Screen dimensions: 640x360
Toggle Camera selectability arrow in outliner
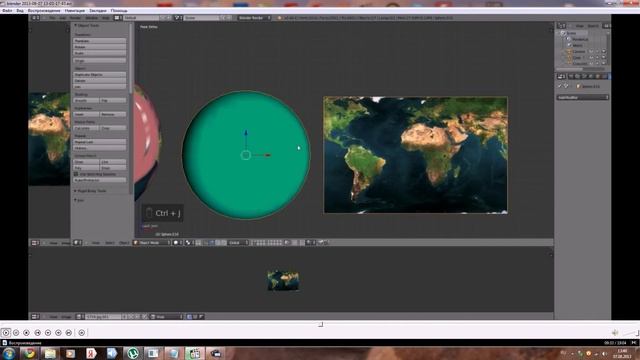click(x=598, y=51)
